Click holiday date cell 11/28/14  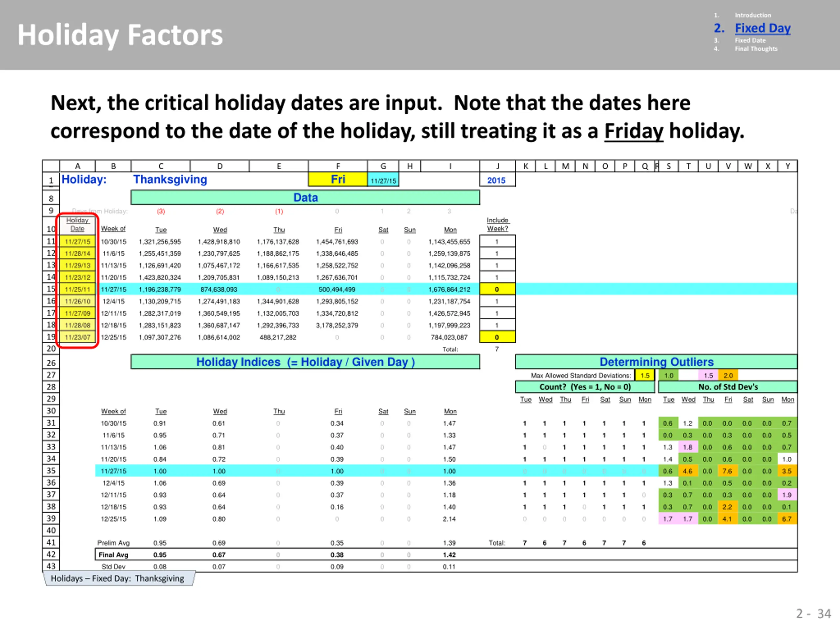coord(77,253)
